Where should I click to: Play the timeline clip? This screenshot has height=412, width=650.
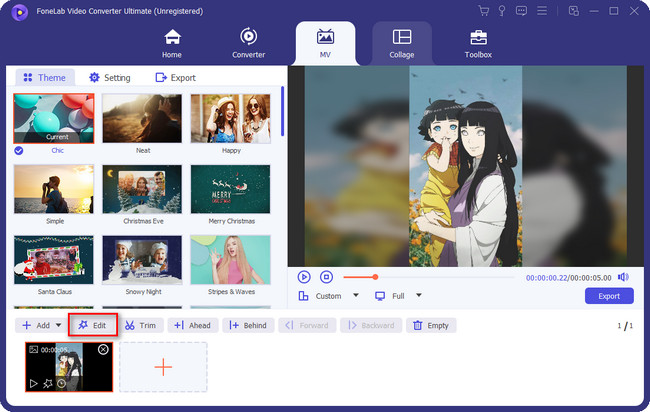click(x=34, y=383)
